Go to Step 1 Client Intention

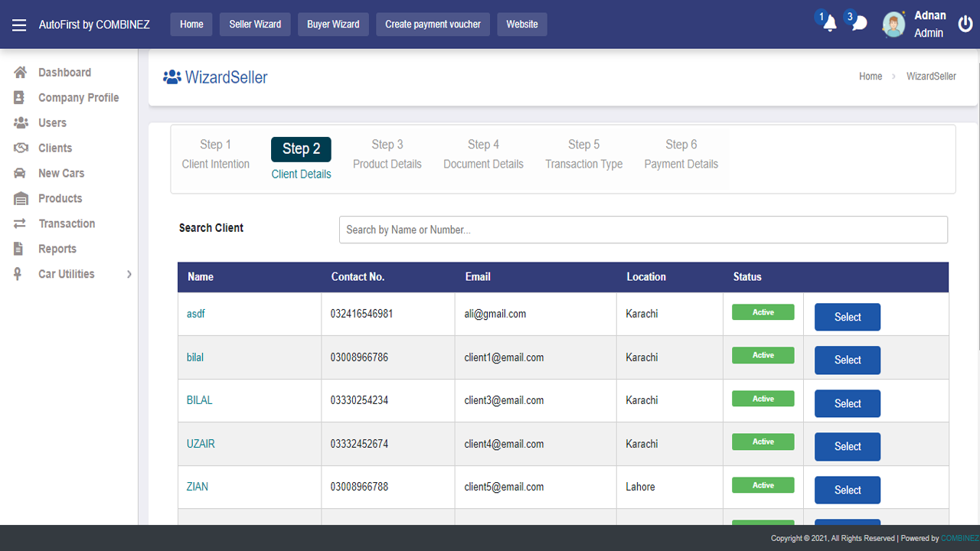click(215, 154)
